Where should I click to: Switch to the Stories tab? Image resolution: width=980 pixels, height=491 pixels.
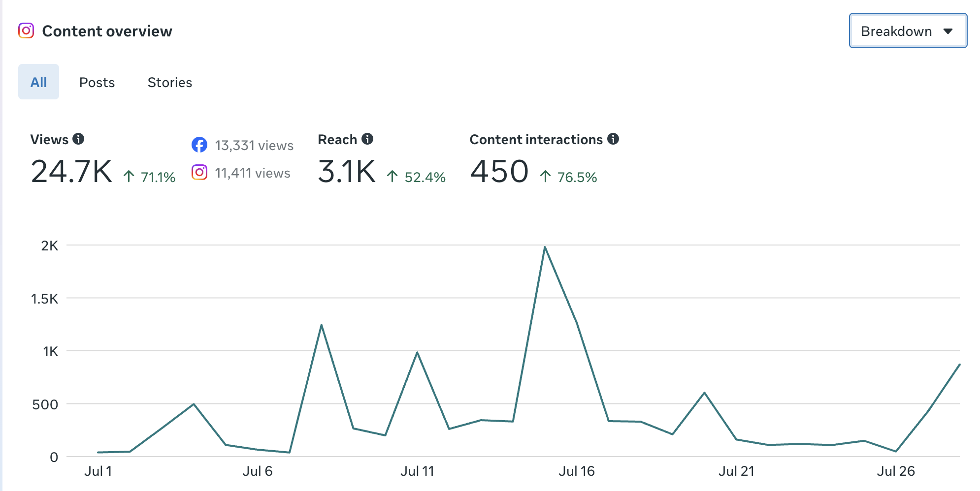point(170,82)
